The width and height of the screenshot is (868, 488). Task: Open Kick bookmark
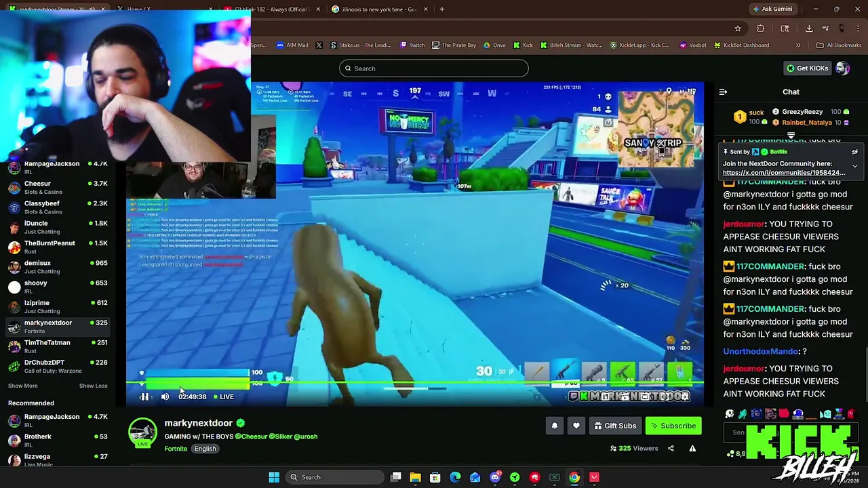523,45
